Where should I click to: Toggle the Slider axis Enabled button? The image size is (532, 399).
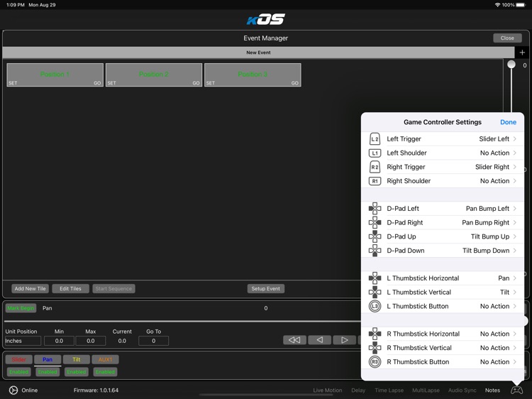point(19,372)
